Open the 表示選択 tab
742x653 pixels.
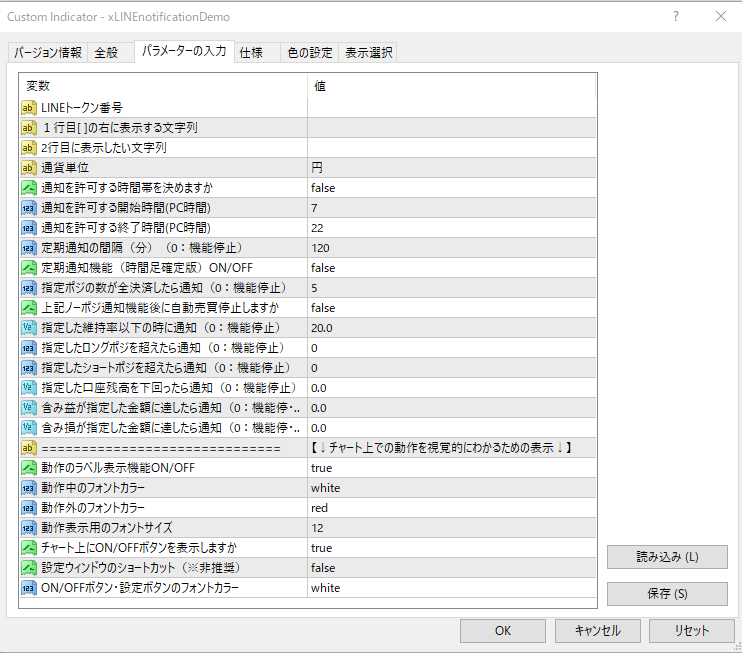[369, 53]
